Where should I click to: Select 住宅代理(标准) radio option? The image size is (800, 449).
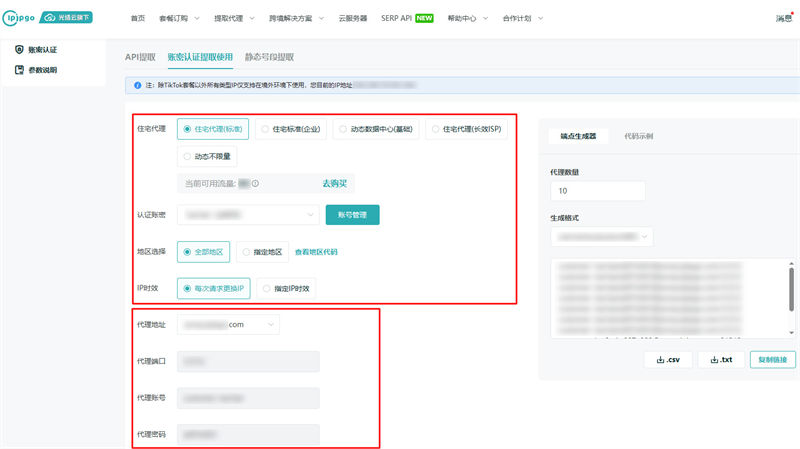pyautogui.click(x=213, y=129)
